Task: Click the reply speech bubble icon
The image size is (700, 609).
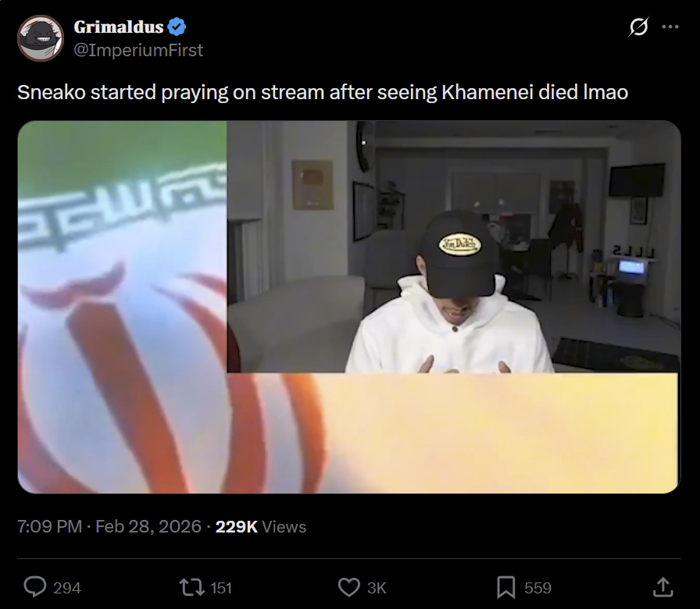Action: click(35, 587)
